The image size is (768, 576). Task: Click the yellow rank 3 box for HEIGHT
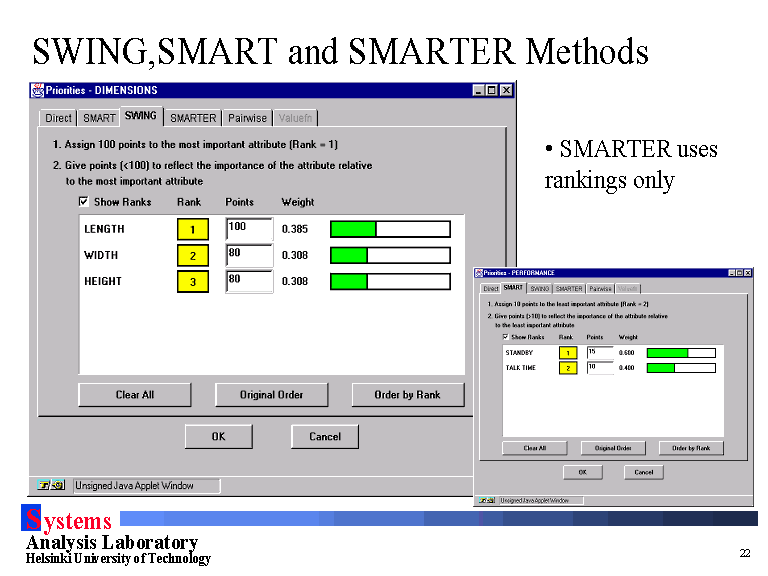pyautogui.click(x=193, y=282)
